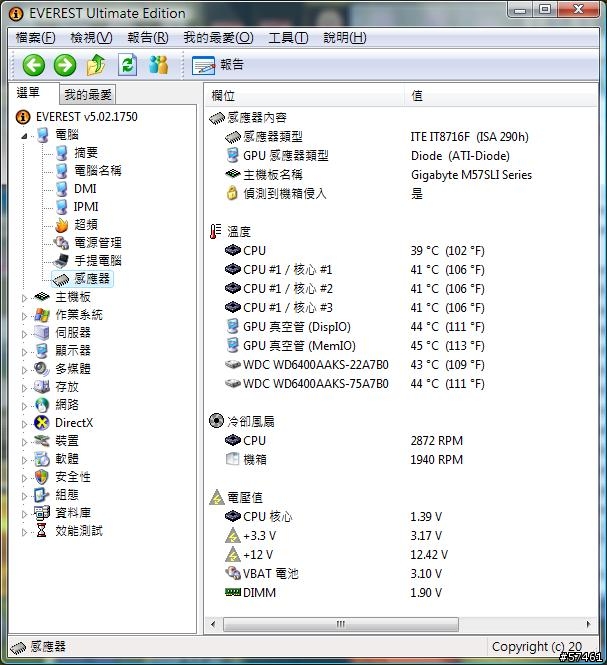Image resolution: width=607 pixels, height=665 pixels.
Task: Open the 我的最愛(O) menu
Action: (218, 38)
